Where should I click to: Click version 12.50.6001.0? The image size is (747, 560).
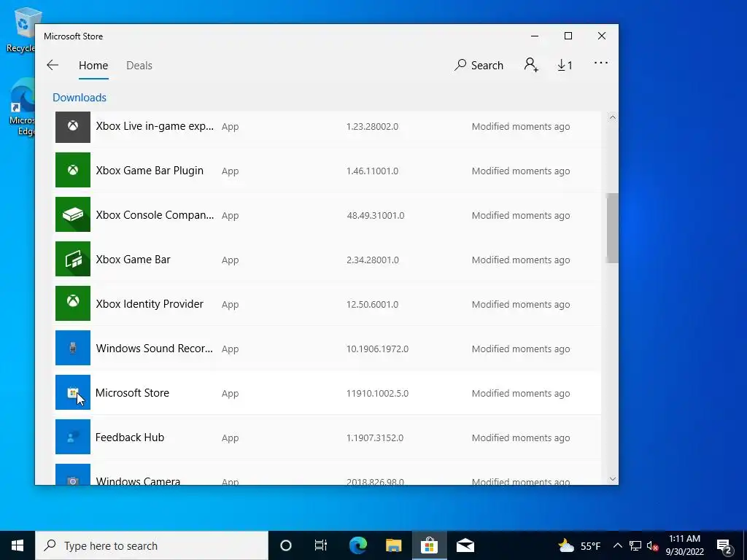pyautogui.click(x=372, y=304)
